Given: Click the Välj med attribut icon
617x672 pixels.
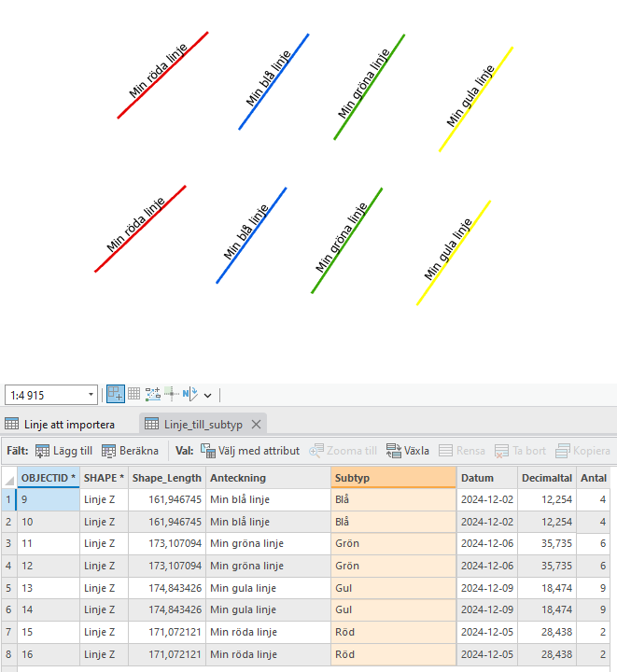Looking at the screenshot, I should click(208, 450).
